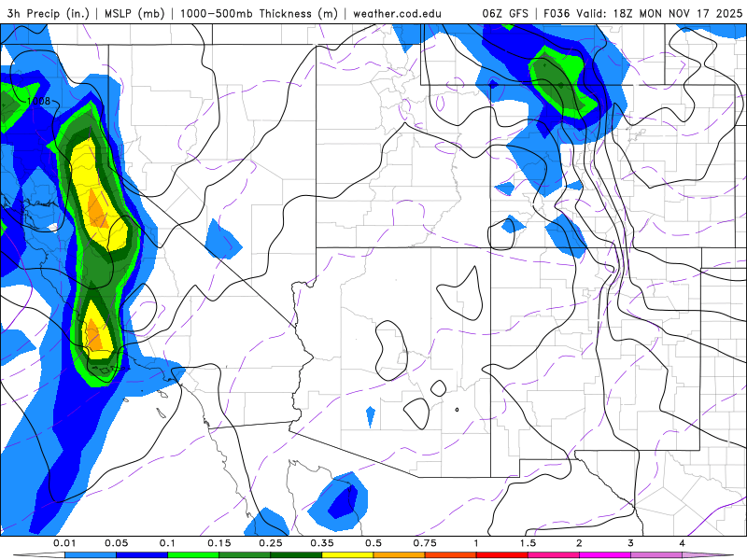Click the '0.75' legend value
The image size is (747, 560).
[x=425, y=543]
